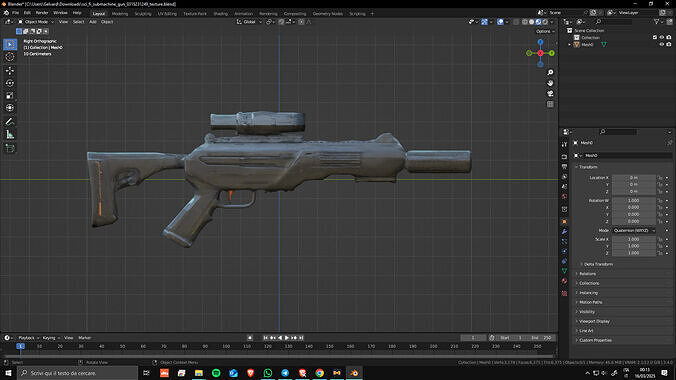Viewport: 676px width, 380px height.
Task: Select the Select Box tool
Action: [x=10, y=44]
